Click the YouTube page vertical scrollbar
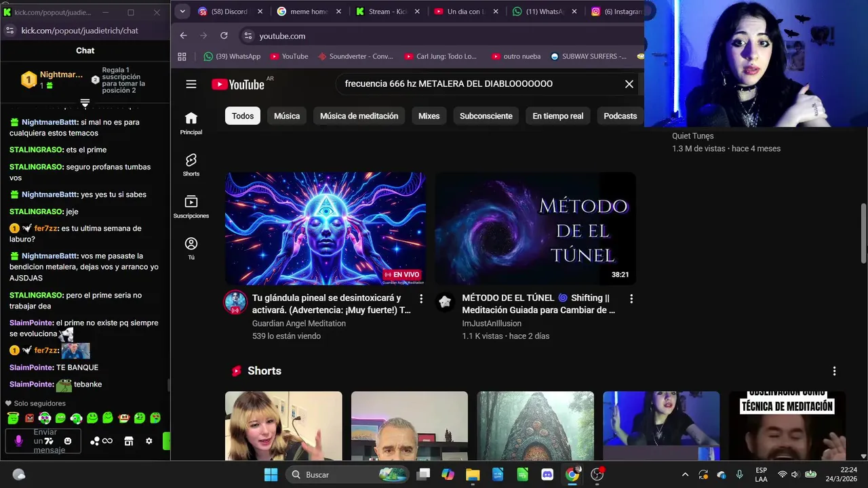 (x=863, y=232)
